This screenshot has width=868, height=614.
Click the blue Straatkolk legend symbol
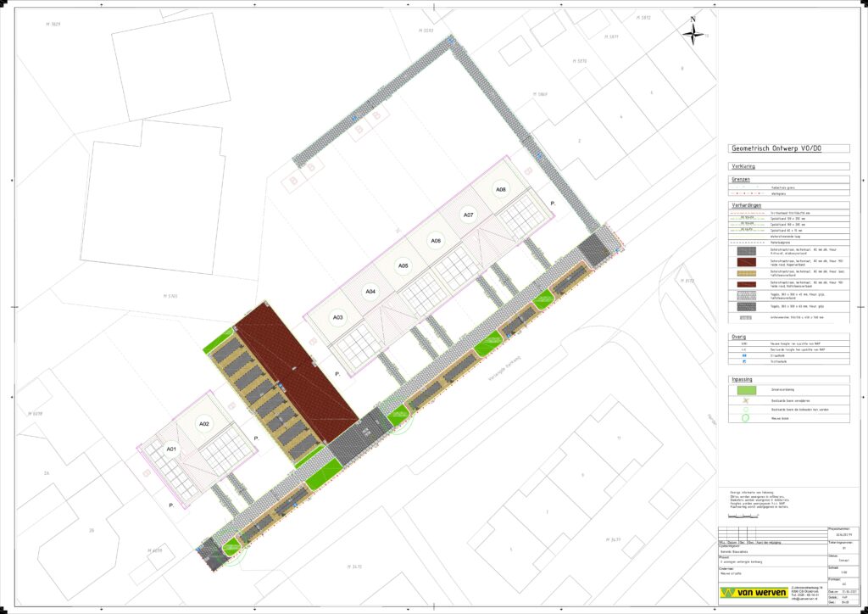click(743, 356)
